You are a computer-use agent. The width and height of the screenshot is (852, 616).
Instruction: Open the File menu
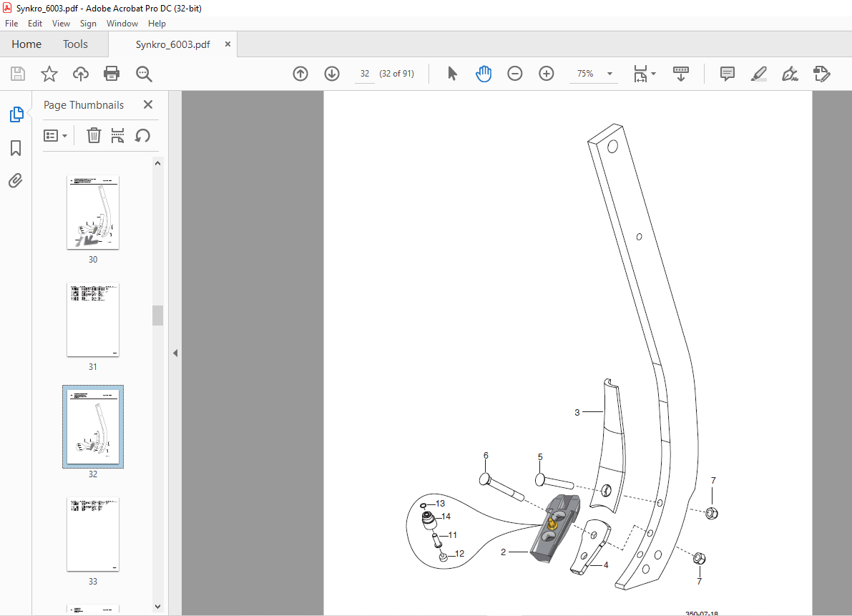[x=11, y=24]
